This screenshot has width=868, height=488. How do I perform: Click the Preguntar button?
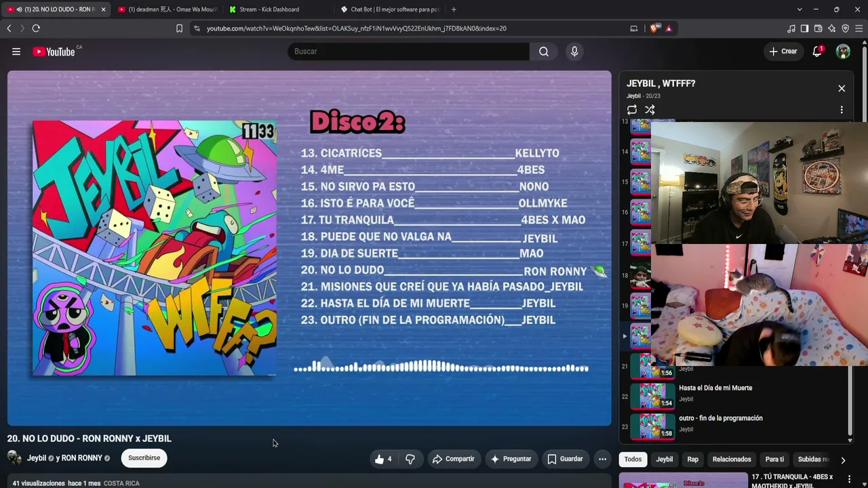(x=511, y=459)
